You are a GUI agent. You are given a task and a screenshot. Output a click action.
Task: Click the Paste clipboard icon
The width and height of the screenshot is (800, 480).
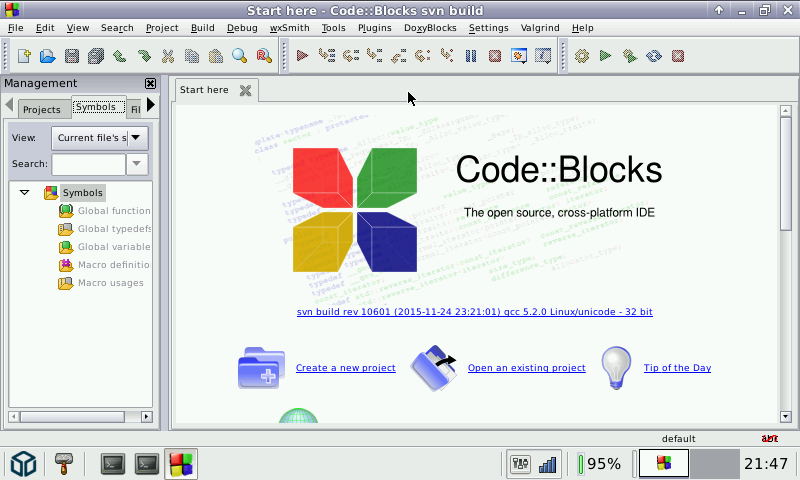pyautogui.click(x=216, y=56)
